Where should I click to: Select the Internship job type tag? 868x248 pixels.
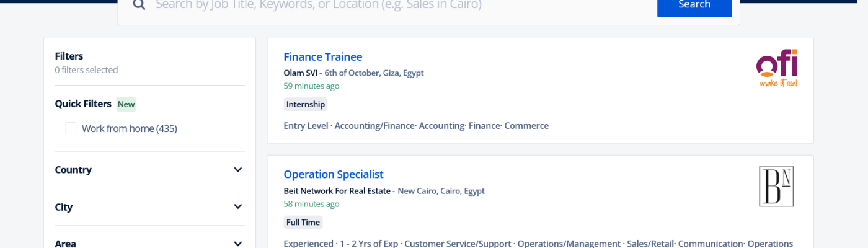click(305, 104)
